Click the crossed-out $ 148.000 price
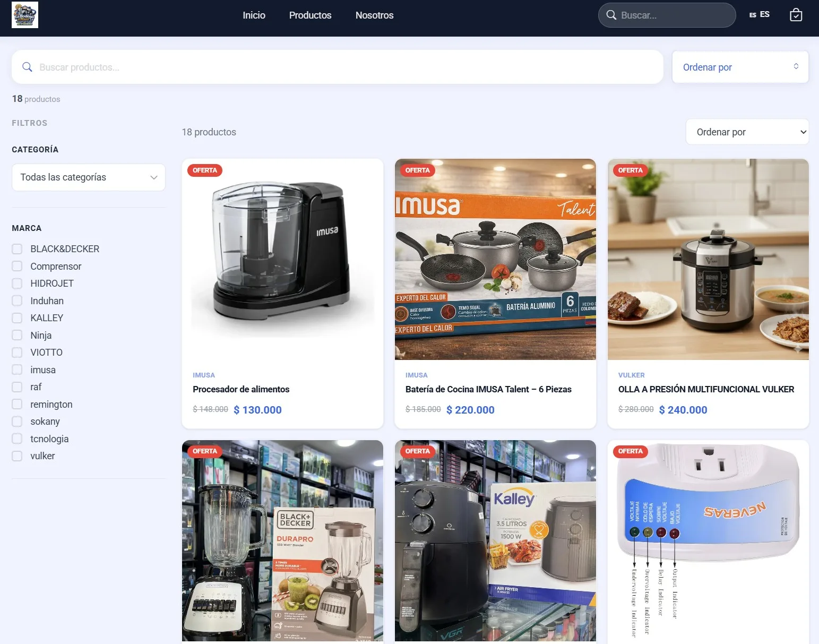Screen dimensions: 819x644 210,409
